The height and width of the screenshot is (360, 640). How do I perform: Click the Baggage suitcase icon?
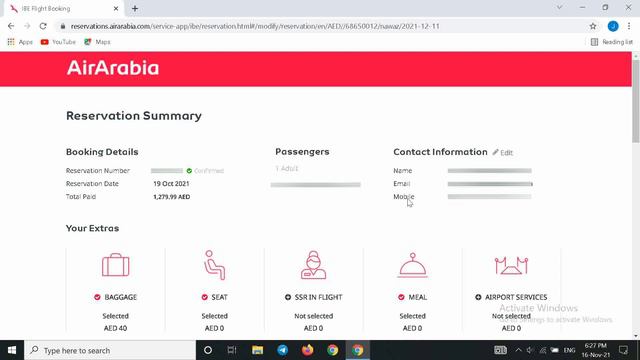[116, 265]
